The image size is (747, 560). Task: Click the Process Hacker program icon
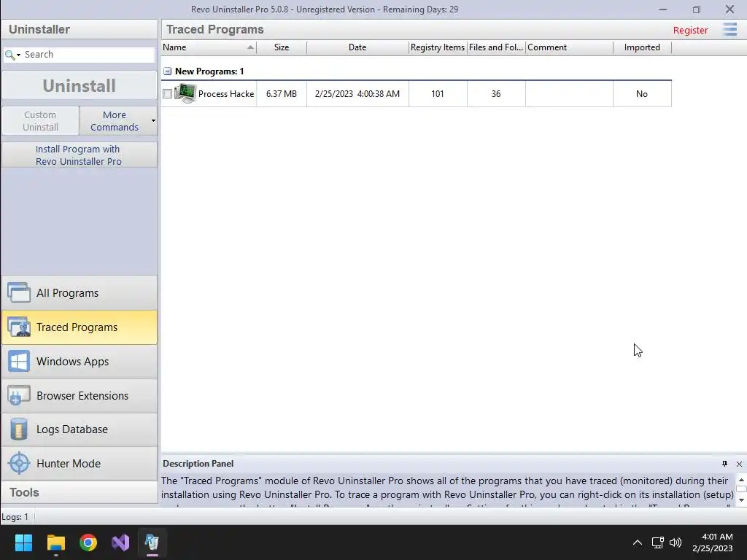point(185,93)
